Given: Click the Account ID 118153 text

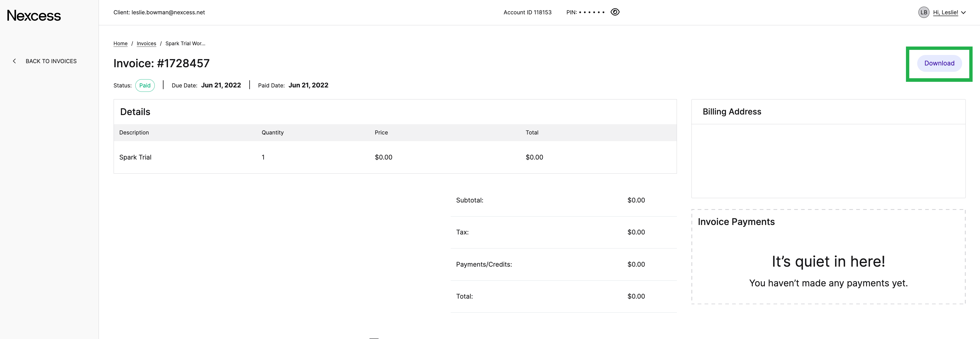Looking at the screenshot, I should click(x=527, y=13).
